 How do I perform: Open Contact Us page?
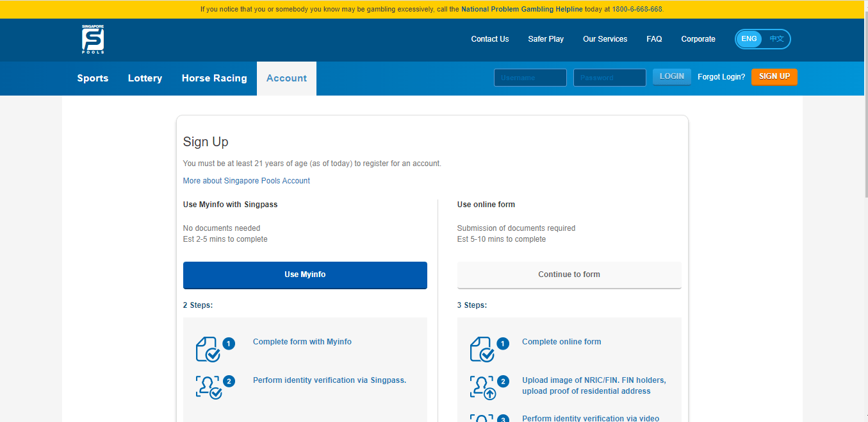490,39
